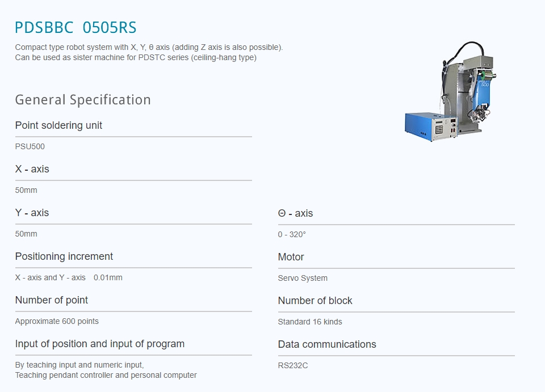545x392 pixels.
Task: Click the General Specification heading
Action: tap(83, 100)
